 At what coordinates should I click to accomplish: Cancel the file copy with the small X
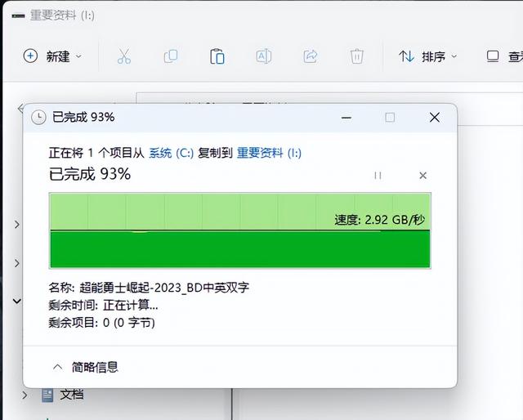click(423, 176)
